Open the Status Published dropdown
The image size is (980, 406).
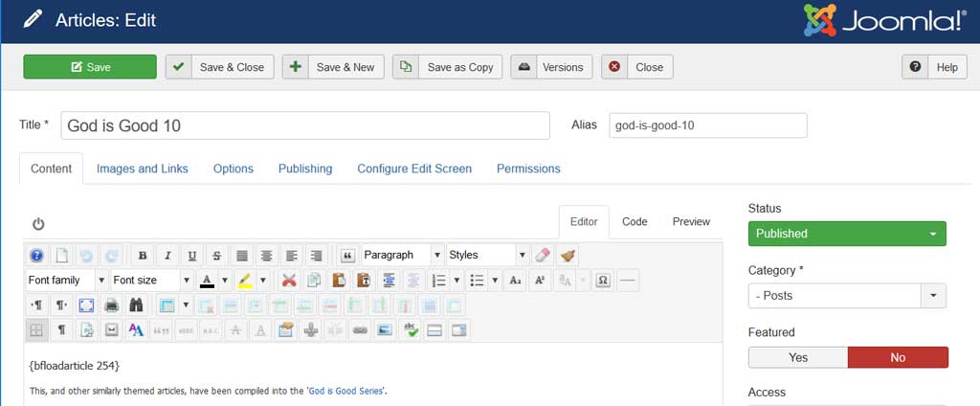[x=847, y=234]
